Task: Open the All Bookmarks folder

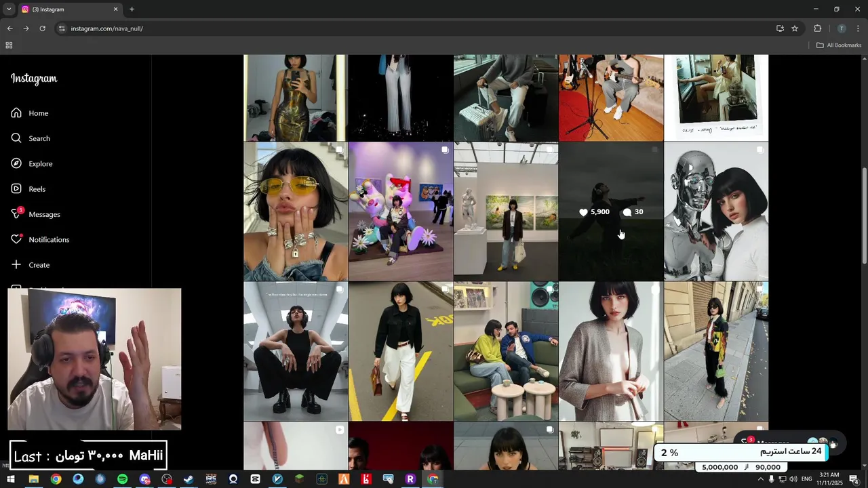Action: tap(839, 45)
